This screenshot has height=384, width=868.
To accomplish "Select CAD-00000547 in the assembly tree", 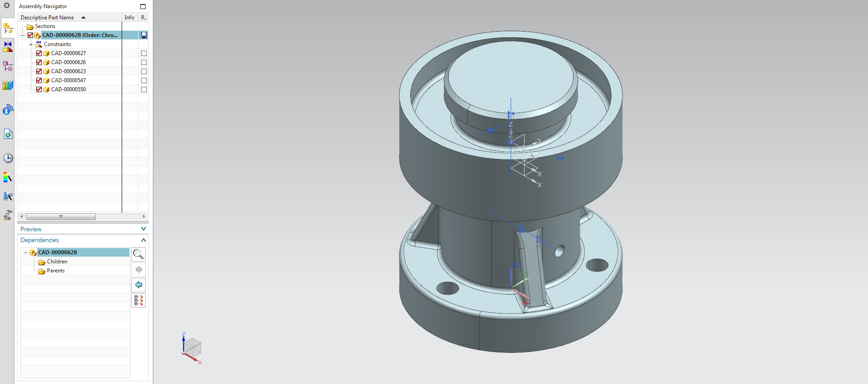I will pos(68,80).
